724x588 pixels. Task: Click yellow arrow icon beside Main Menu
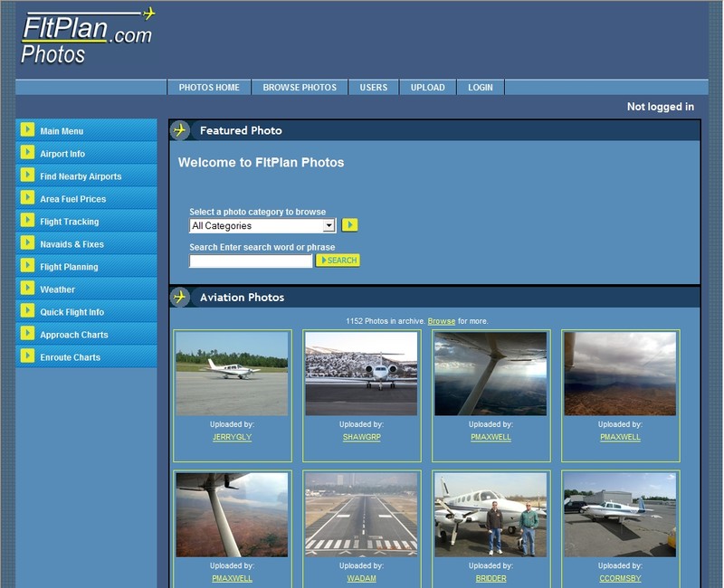point(28,130)
